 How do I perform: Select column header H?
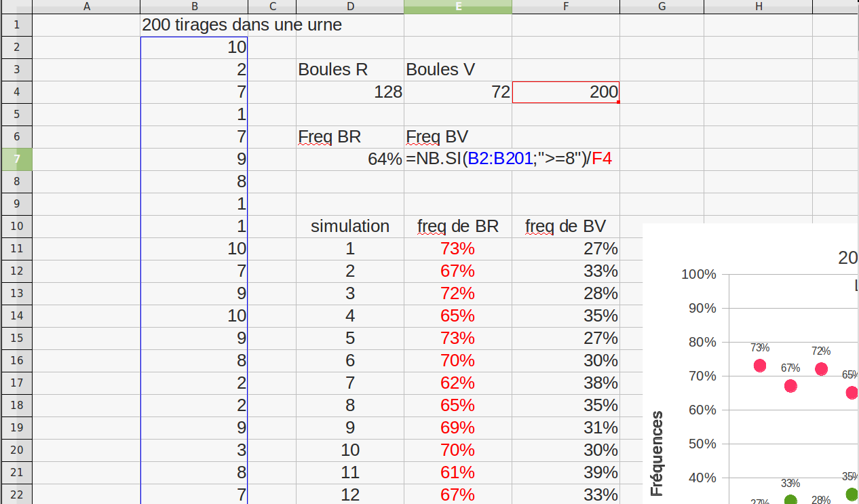coord(758,7)
